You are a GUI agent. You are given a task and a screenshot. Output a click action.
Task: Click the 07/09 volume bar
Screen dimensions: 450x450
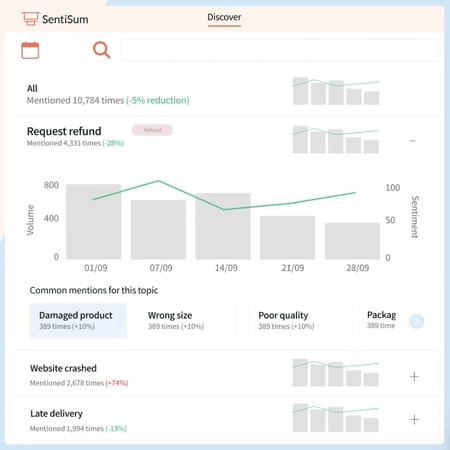pos(158,230)
